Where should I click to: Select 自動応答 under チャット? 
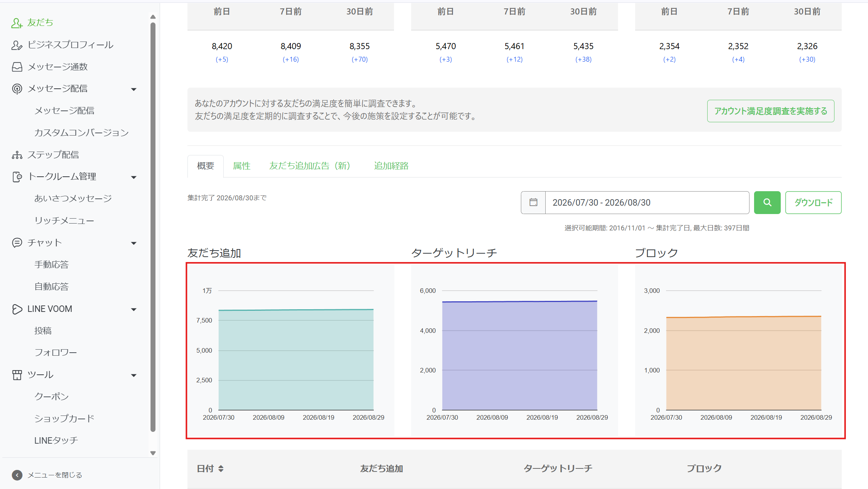pos(51,287)
